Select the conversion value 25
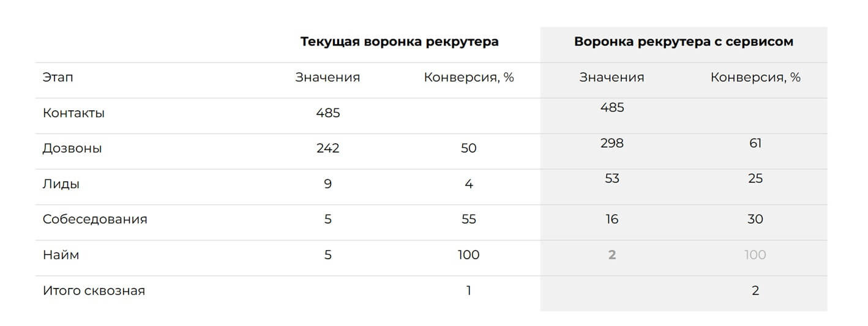Screen dimensions: 868x326 755,178
